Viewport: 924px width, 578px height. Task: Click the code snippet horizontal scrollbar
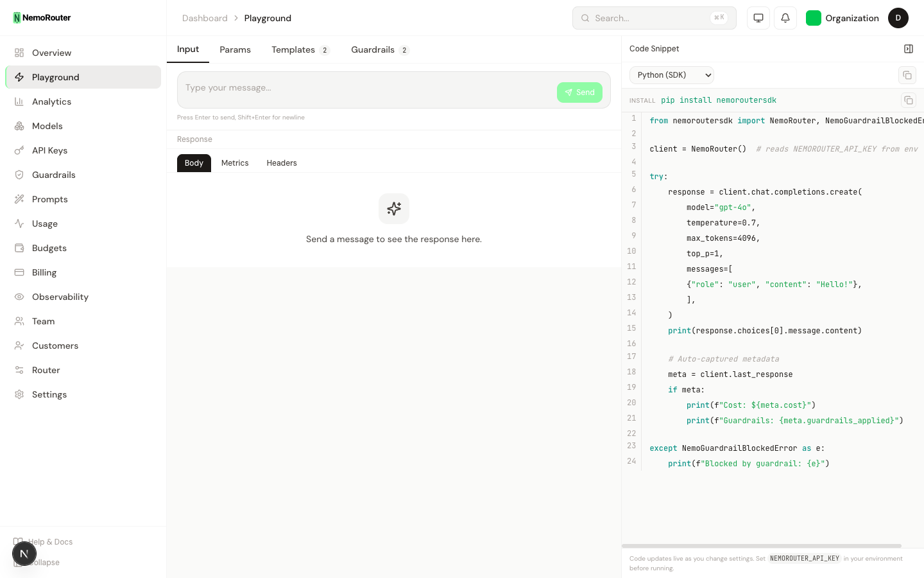(761, 546)
